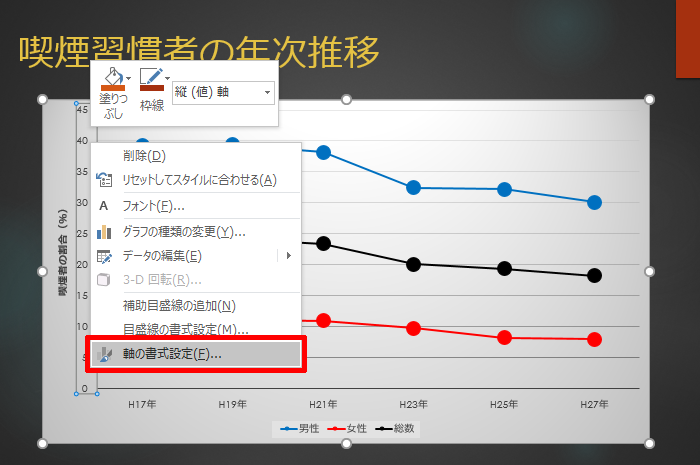Choose 削除(D) from the context menu
Viewport: 700px width, 465px height.
tap(196, 156)
